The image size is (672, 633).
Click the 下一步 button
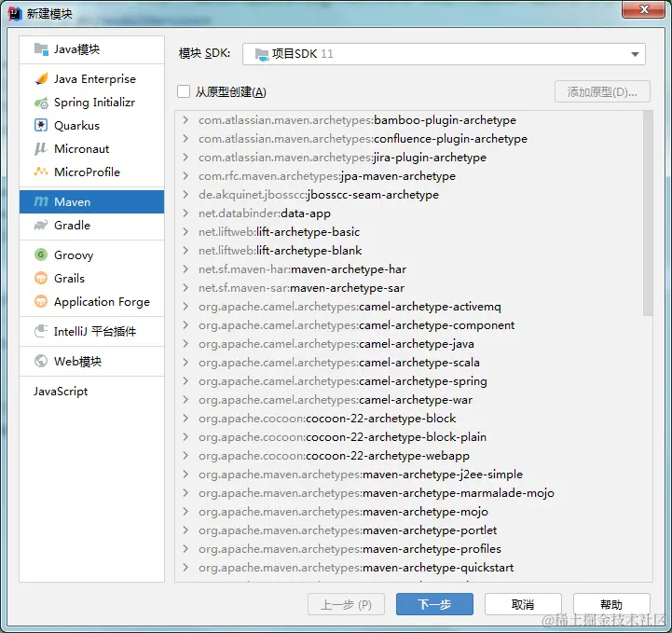[434, 604]
